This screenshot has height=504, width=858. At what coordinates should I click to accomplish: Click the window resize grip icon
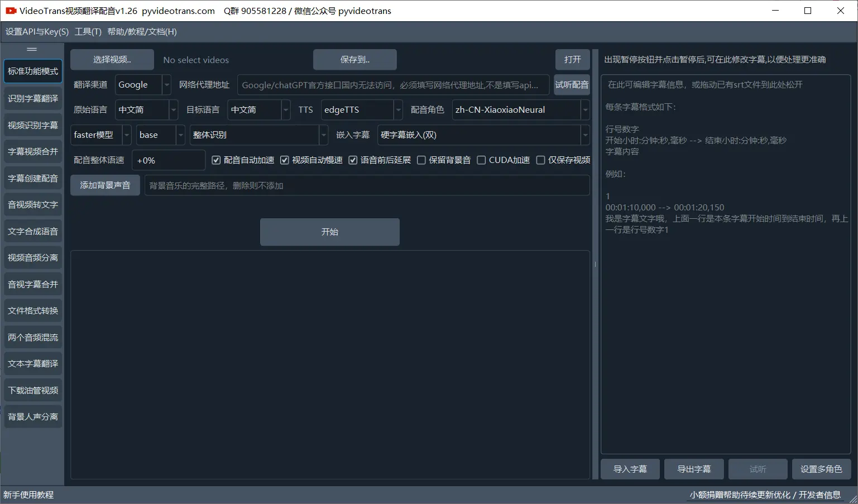853,498
